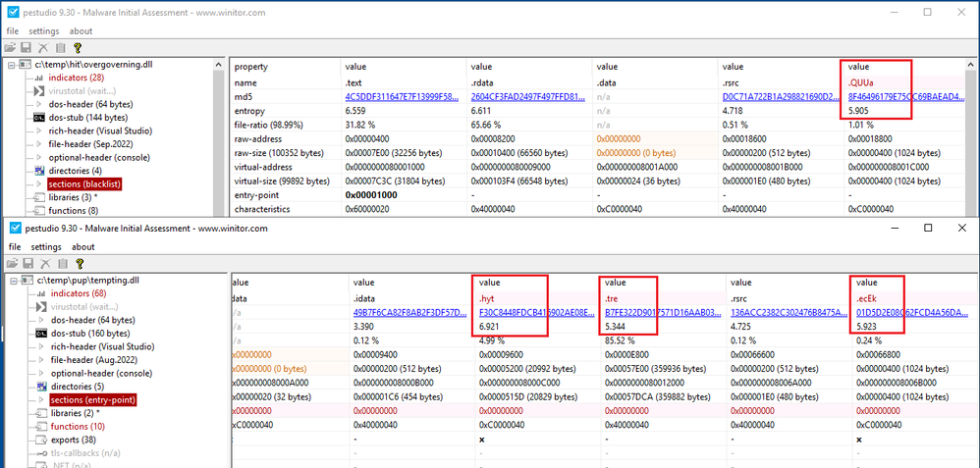Select indicators (28) in the tree
This screenshot has height=468, width=980.
[x=75, y=78]
